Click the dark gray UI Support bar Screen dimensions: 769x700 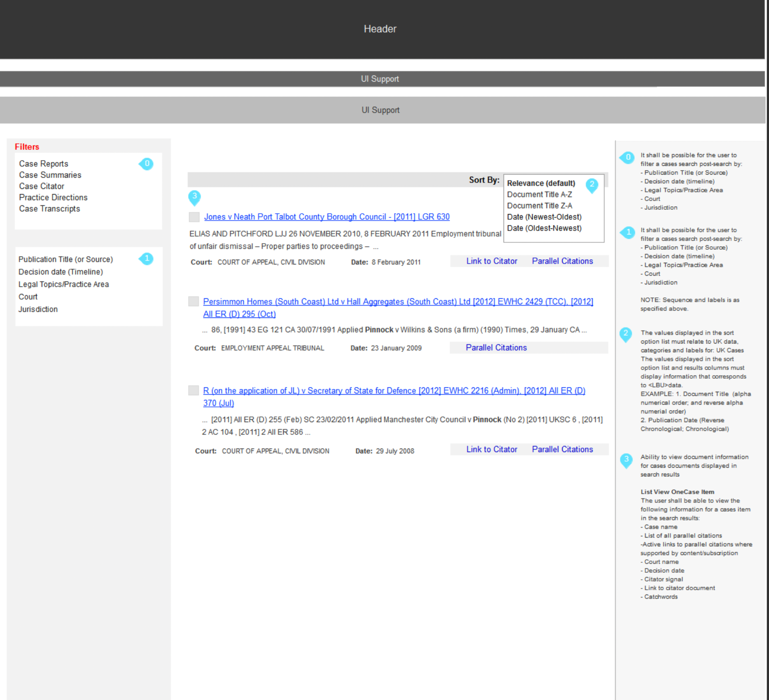[382, 79]
